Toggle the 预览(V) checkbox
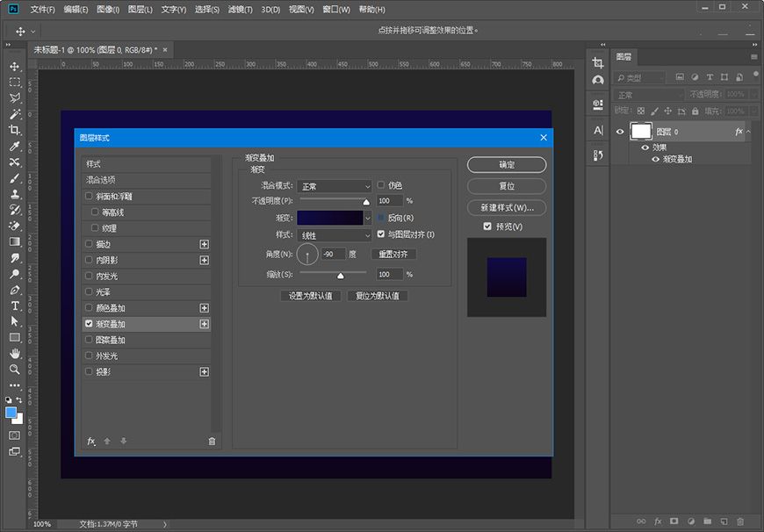This screenshot has width=764, height=532. [487, 226]
